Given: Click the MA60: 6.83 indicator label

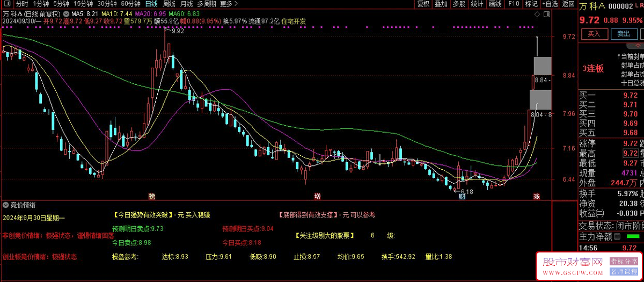Looking at the screenshot, I should 184,13.
